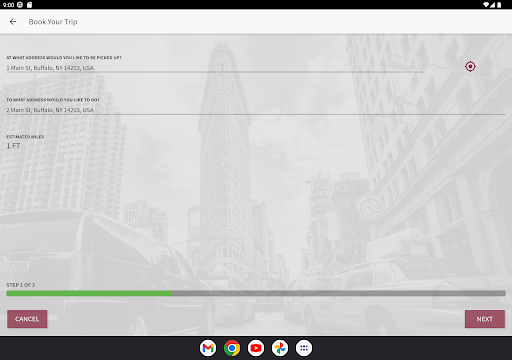Click the destination address question label
This screenshot has width=512, height=360.
[x=53, y=100]
